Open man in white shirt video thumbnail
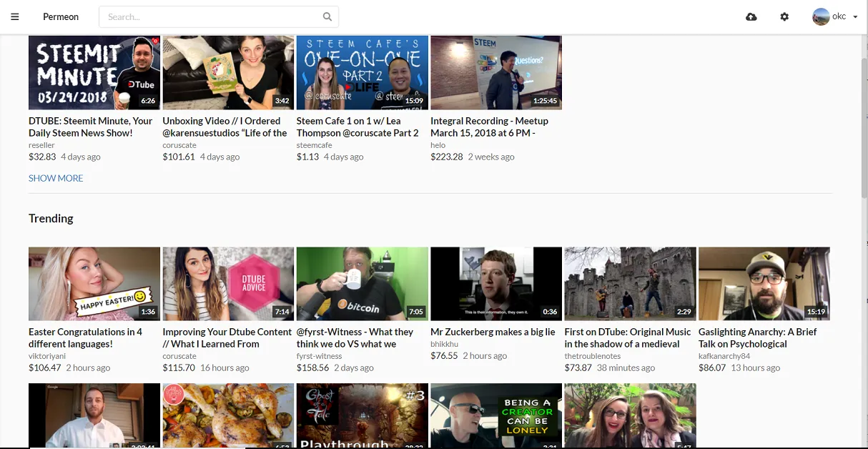 point(94,415)
